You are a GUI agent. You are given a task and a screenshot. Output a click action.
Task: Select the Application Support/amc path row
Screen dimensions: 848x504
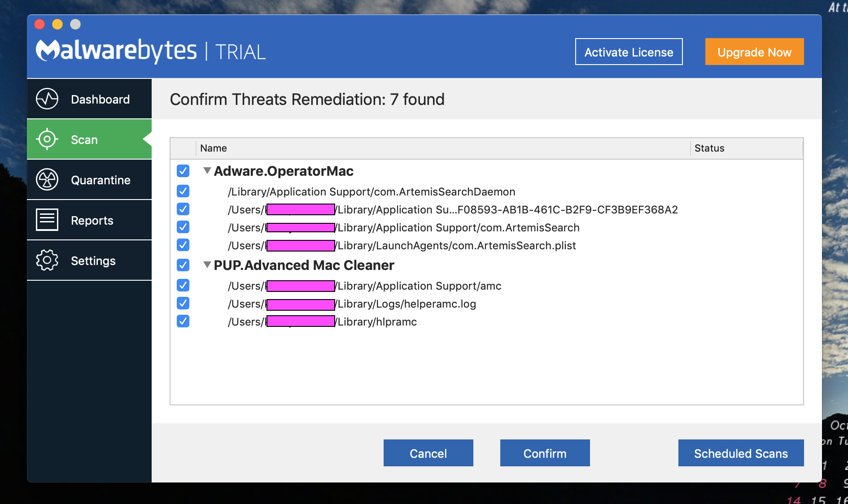point(487,286)
